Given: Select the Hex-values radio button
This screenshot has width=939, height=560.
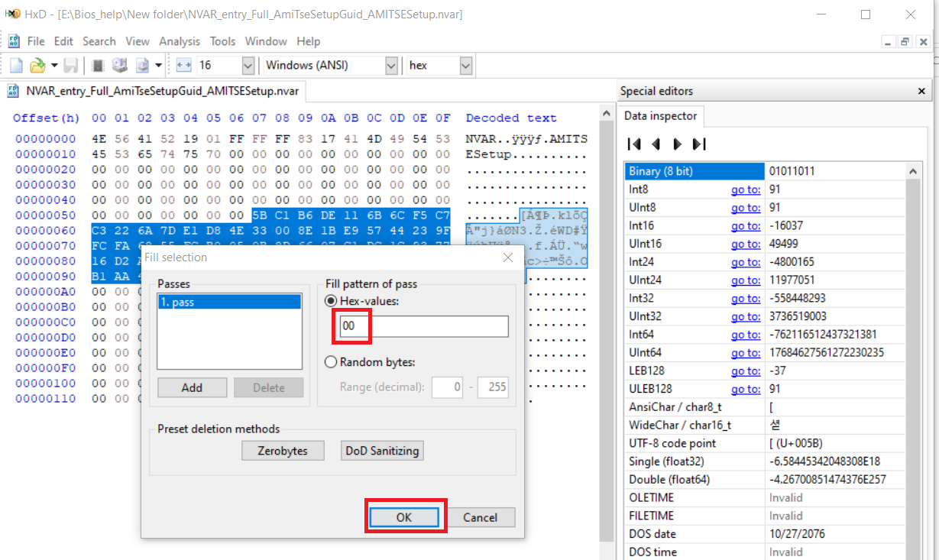Looking at the screenshot, I should tap(332, 301).
